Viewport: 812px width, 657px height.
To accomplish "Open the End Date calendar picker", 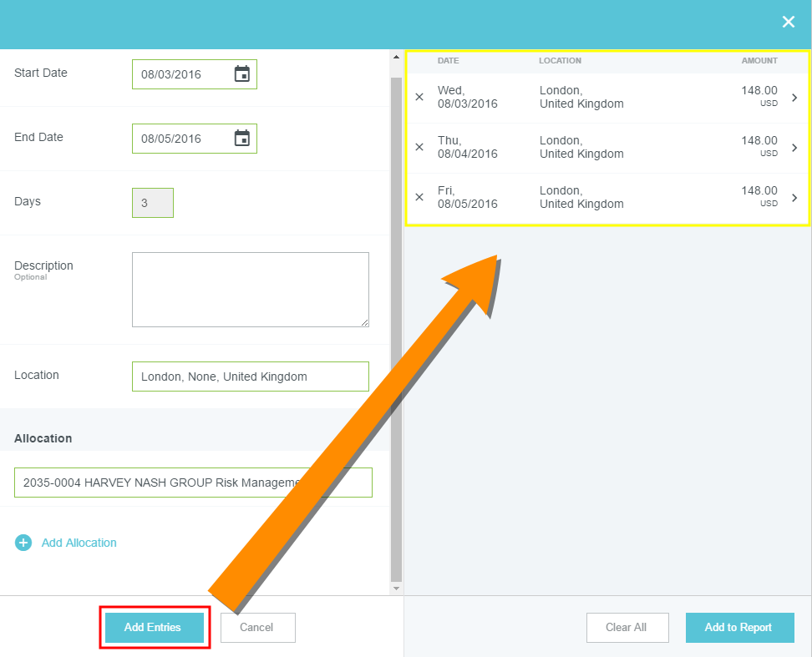I will click(x=241, y=139).
